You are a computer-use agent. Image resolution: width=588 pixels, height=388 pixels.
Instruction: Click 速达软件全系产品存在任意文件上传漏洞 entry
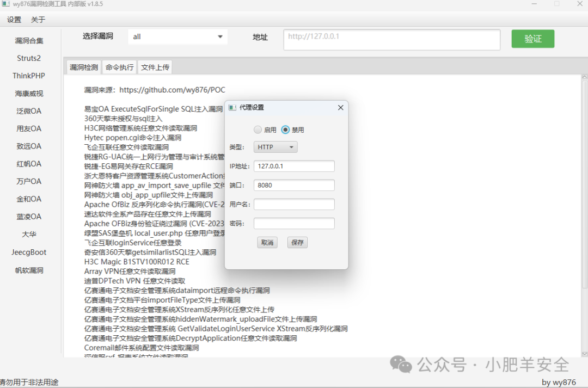click(148, 214)
